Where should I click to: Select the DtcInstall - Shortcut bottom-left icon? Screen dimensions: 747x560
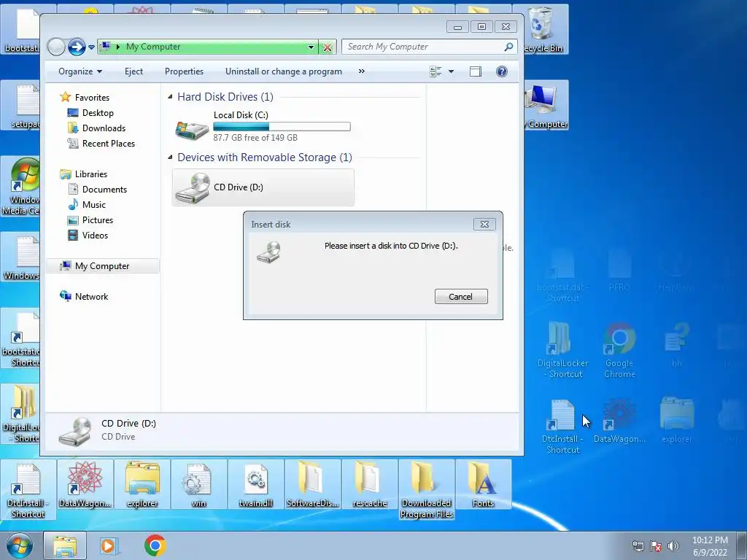(28, 489)
